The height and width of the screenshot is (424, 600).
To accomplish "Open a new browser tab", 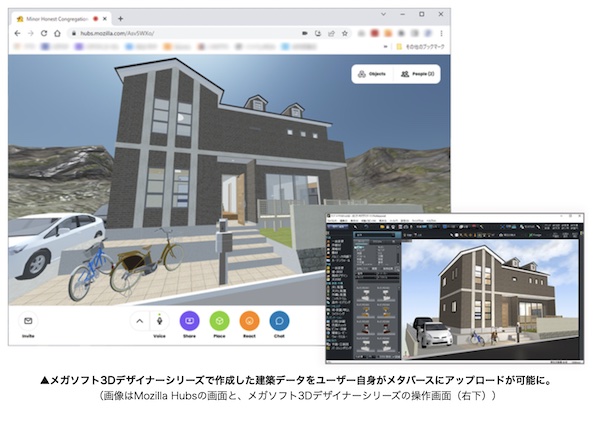I will (120, 18).
